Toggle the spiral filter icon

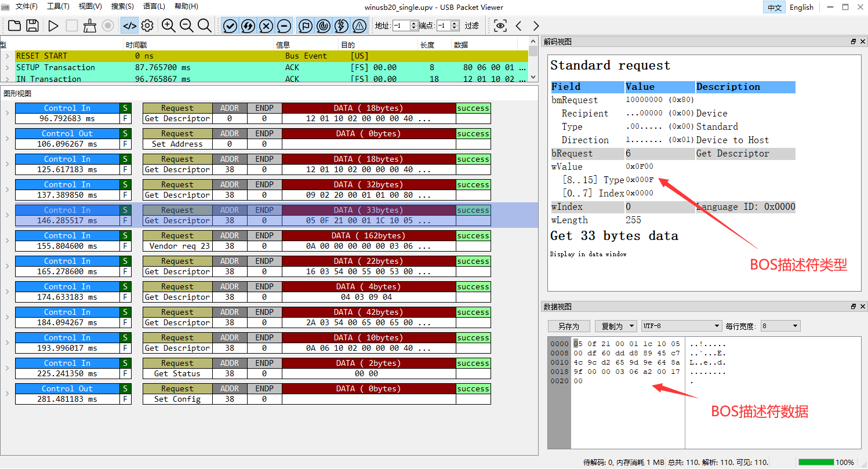[x=323, y=26]
